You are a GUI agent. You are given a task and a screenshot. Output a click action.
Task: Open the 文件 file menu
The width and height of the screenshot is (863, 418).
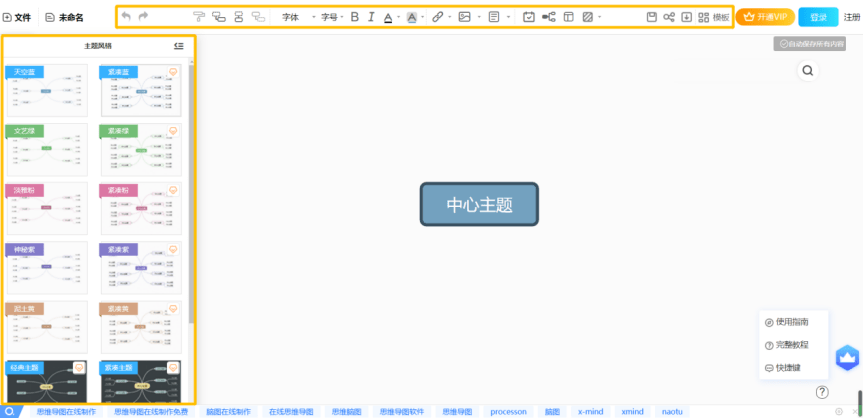(x=17, y=18)
